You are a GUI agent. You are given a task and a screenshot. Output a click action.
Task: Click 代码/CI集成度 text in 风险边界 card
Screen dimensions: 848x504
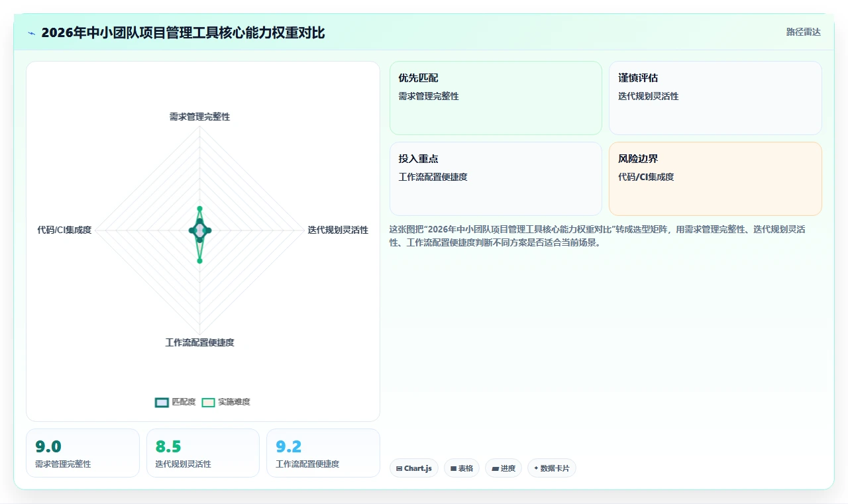click(646, 177)
